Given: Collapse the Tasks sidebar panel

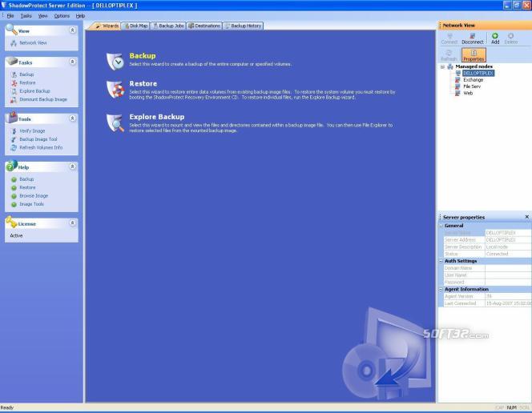Looking at the screenshot, I should pyautogui.click(x=72, y=62).
